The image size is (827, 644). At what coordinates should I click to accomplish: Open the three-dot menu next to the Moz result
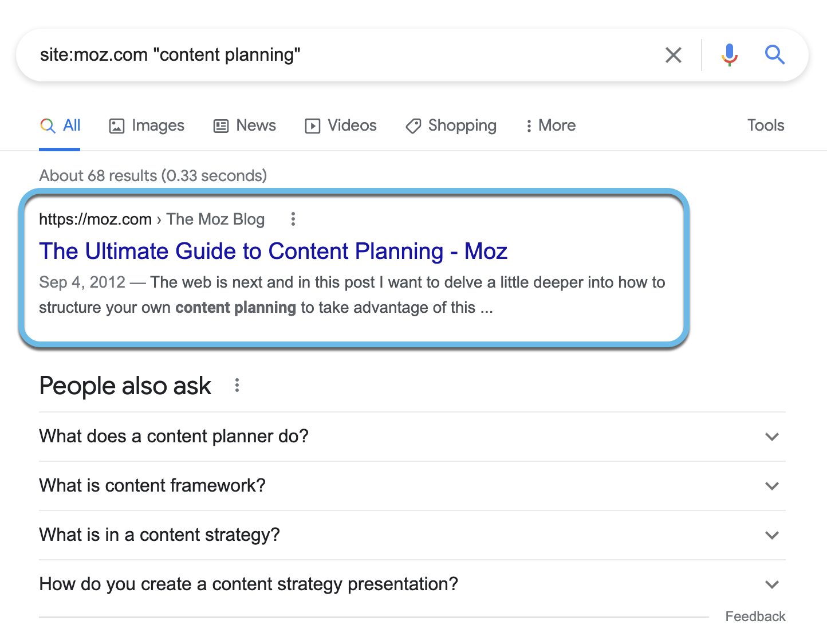click(293, 219)
